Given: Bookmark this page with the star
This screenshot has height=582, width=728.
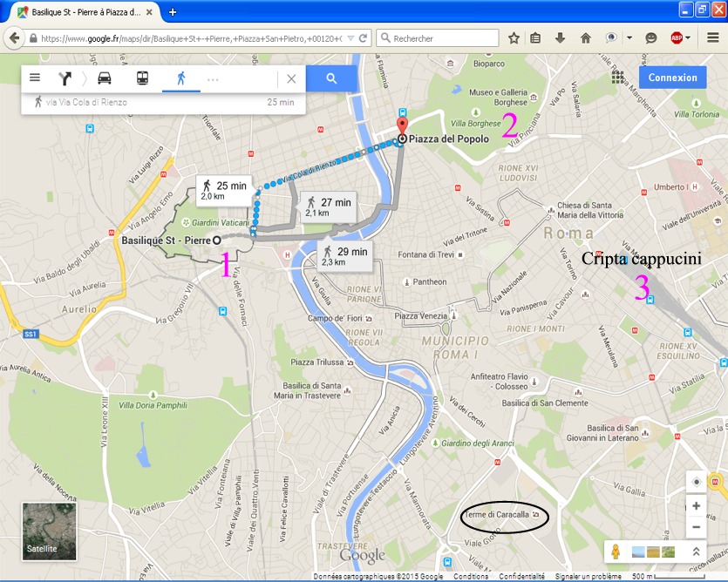Looking at the screenshot, I should [x=514, y=38].
